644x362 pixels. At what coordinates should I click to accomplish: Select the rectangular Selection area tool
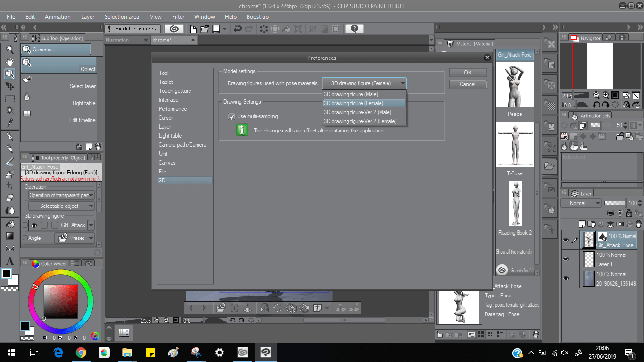pyautogui.click(x=9, y=99)
